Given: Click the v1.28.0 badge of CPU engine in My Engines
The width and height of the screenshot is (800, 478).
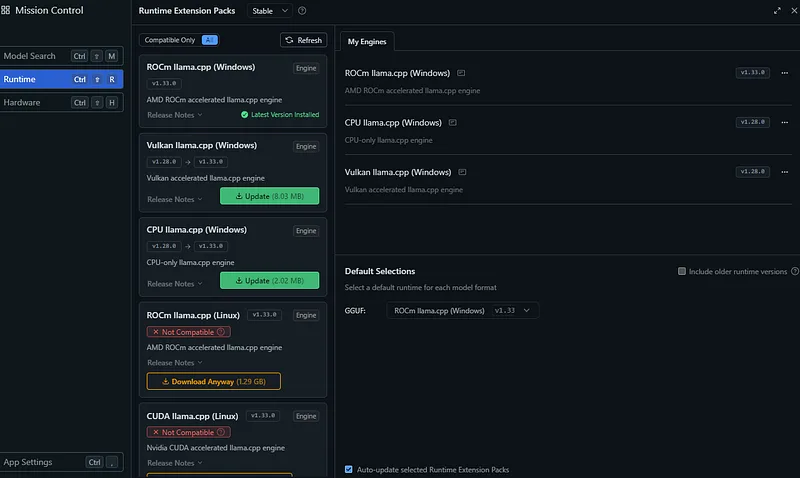Looking at the screenshot, I should click(x=753, y=122).
